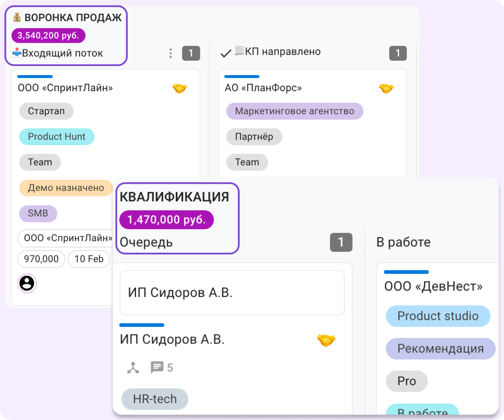This screenshot has width=504, height=420.
Task: Click the money bag icon in the pipeline header
Action: [x=16, y=18]
